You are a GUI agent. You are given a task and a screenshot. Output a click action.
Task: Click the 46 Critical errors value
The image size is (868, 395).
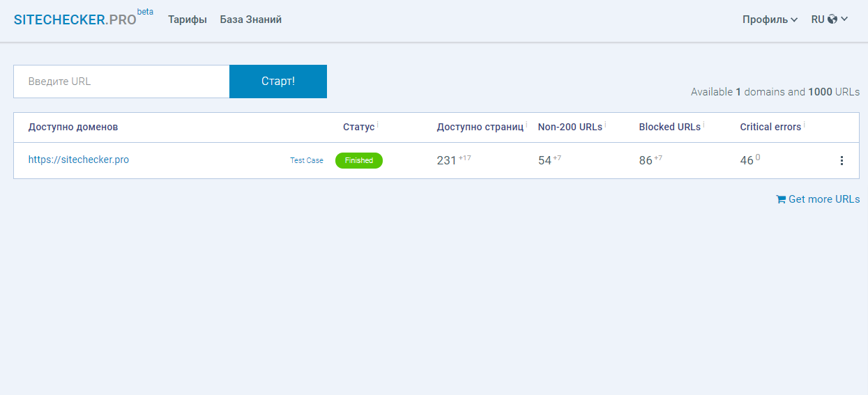pos(747,160)
